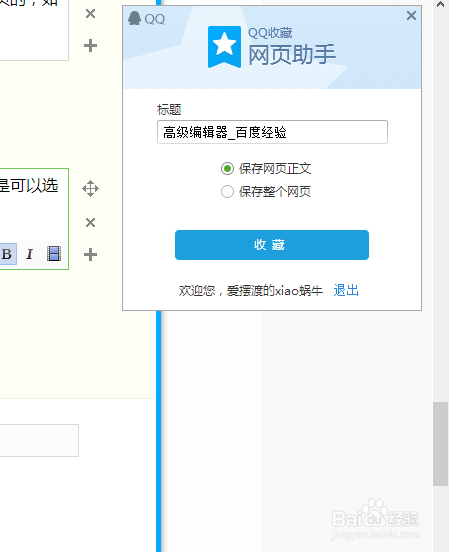Image resolution: width=449 pixels, height=552 pixels.
Task: Select the 保存网页正文 radio option
Action: [x=227, y=169]
